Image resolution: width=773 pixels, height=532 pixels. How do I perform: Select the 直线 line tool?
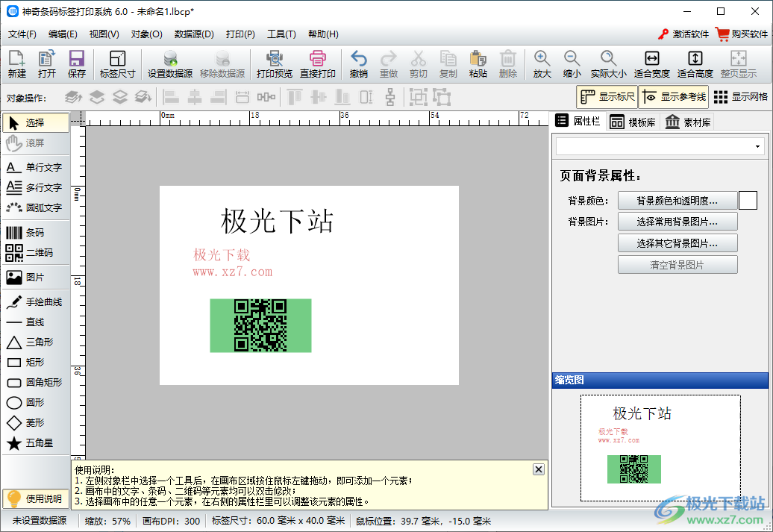(36, 322)
